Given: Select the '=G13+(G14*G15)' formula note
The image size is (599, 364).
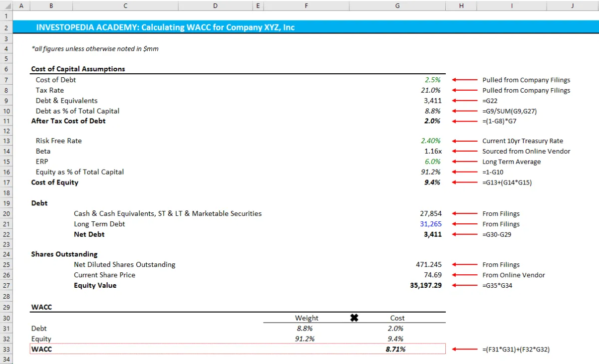Looking at the screenshot, I should 507,183.
